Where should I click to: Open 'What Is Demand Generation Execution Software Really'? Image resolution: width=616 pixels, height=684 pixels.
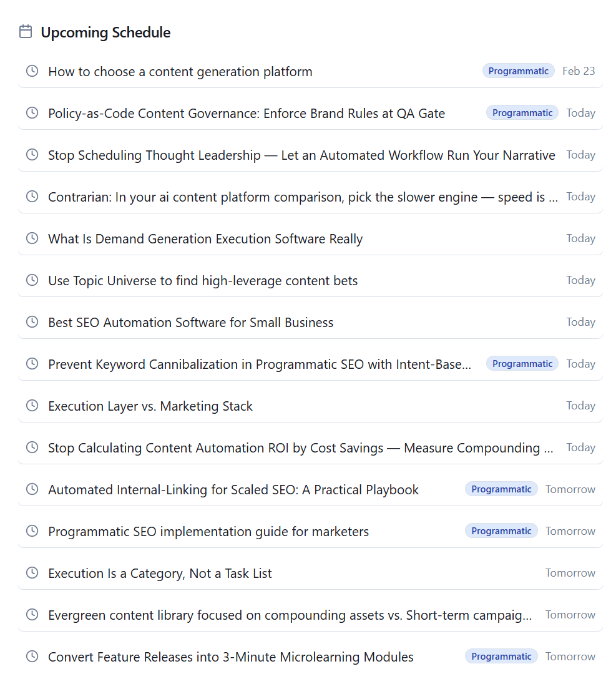205,239
